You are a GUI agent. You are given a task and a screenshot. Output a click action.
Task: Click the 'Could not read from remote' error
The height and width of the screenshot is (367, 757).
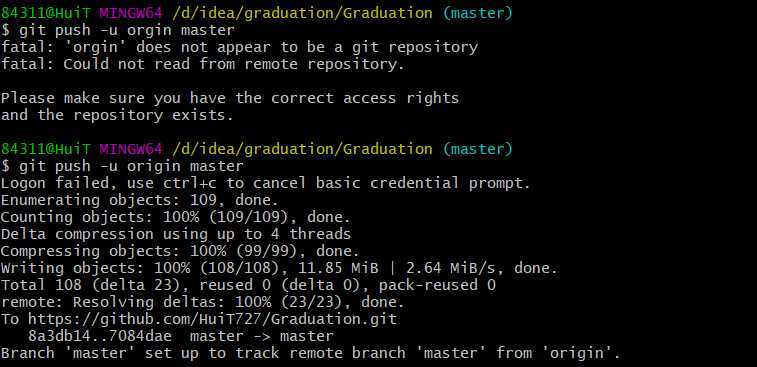pos(203,64)
